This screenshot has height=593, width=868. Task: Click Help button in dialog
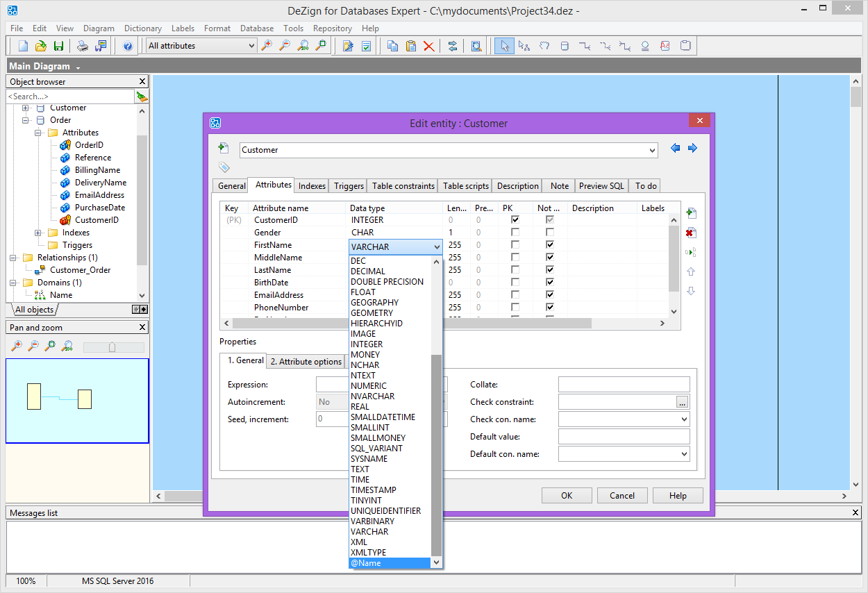pyautogui.click(x=678, y=495)
